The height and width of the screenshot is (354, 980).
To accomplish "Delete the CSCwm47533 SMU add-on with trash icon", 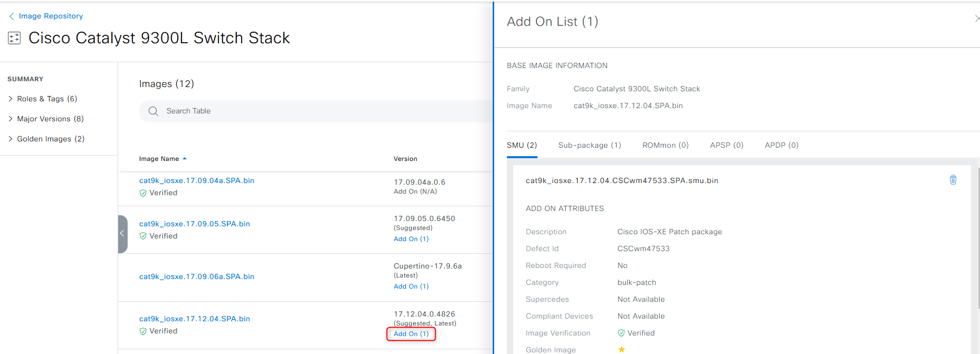I will tap(953, 180).
